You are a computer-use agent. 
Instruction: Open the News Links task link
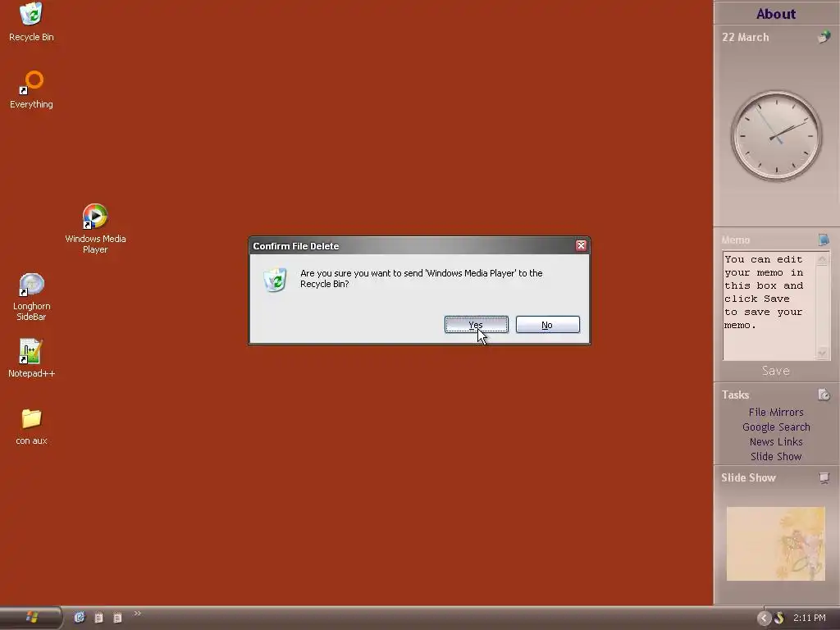point(776,441)
